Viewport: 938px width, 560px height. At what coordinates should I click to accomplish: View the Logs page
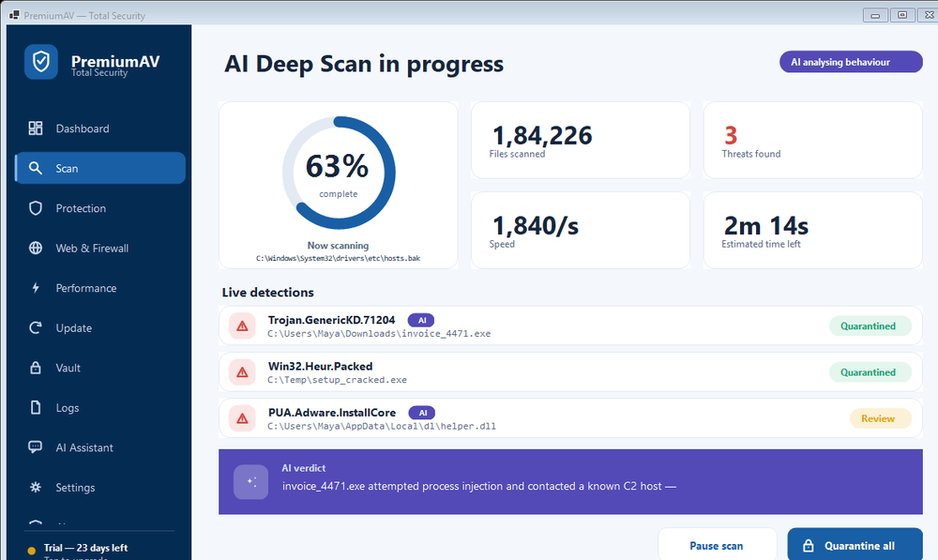[x=100, y=407]
